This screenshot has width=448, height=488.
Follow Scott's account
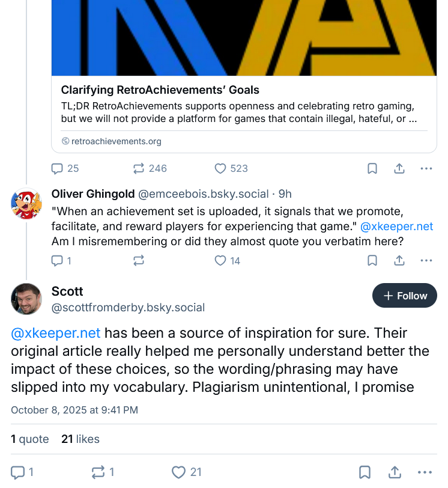pos(405,296)
